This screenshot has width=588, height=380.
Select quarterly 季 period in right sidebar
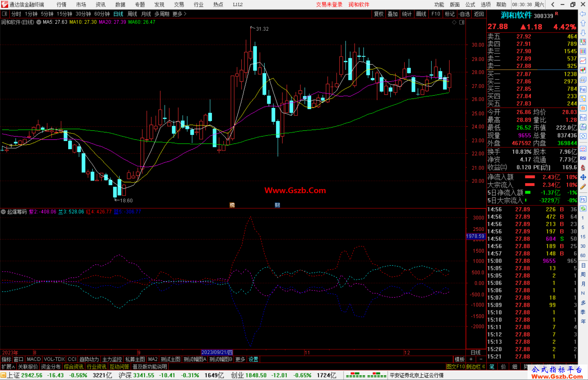click(x=583, y=312)
